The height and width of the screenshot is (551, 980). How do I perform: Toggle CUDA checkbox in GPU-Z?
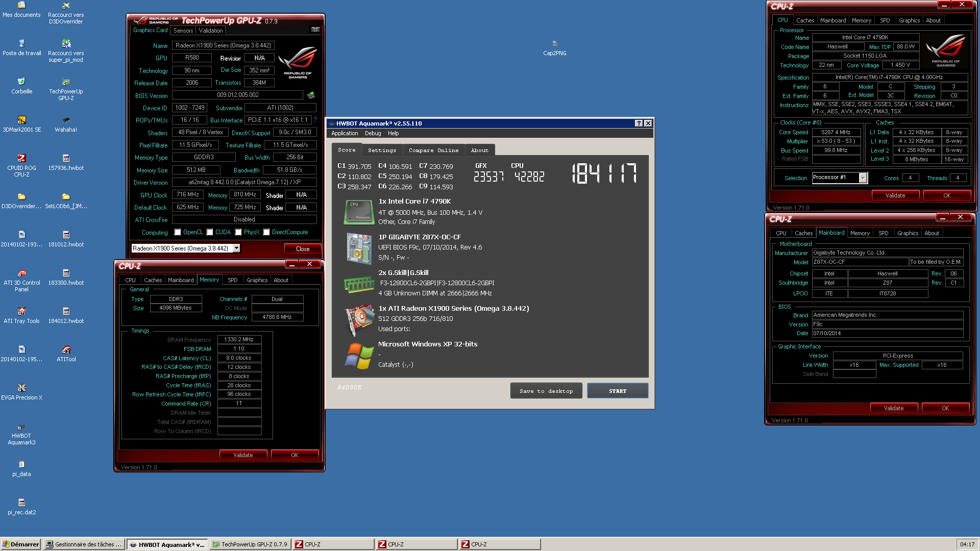pos(210,232)
